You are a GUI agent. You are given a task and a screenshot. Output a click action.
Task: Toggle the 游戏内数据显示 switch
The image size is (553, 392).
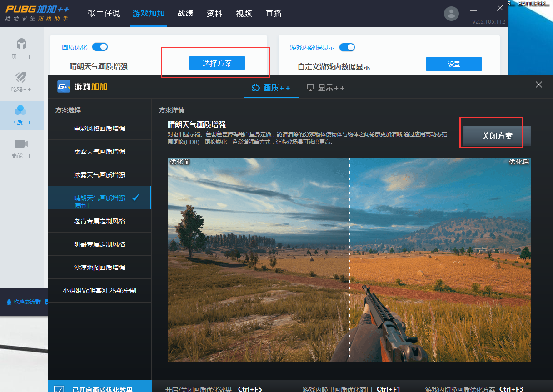347,47
